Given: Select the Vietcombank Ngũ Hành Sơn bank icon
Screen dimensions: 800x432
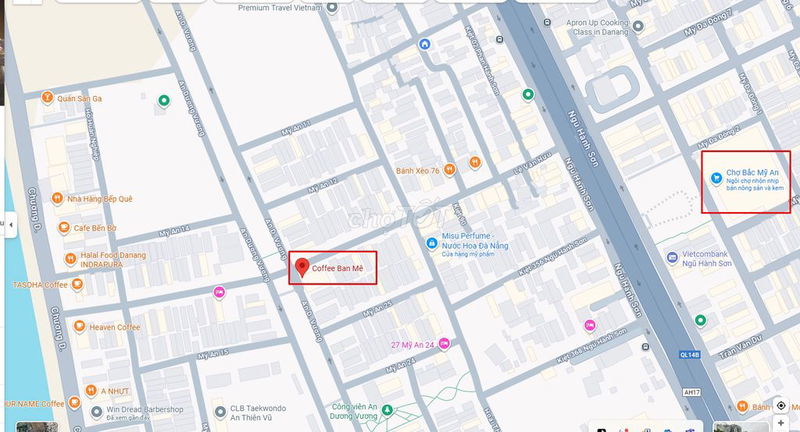Looking at the screenshot, I should tap(672, 257).
